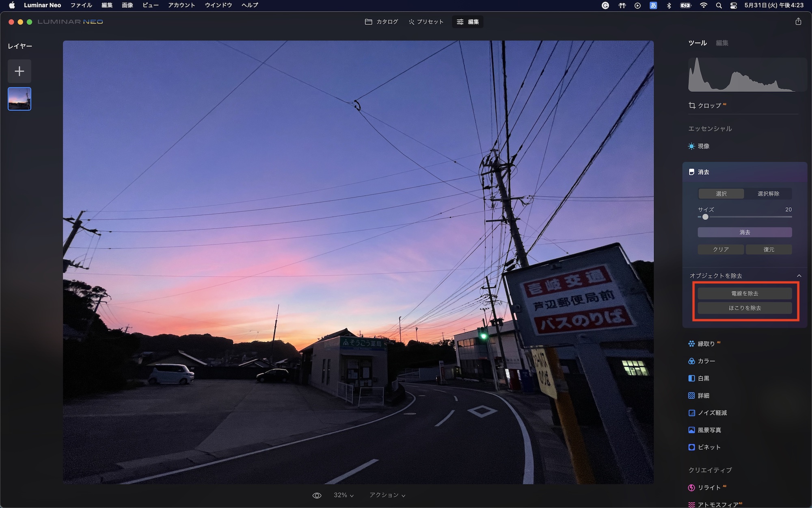Open the ビュー menu in menu bar
The image size is (812, 508).
click(x=150, y=5)
